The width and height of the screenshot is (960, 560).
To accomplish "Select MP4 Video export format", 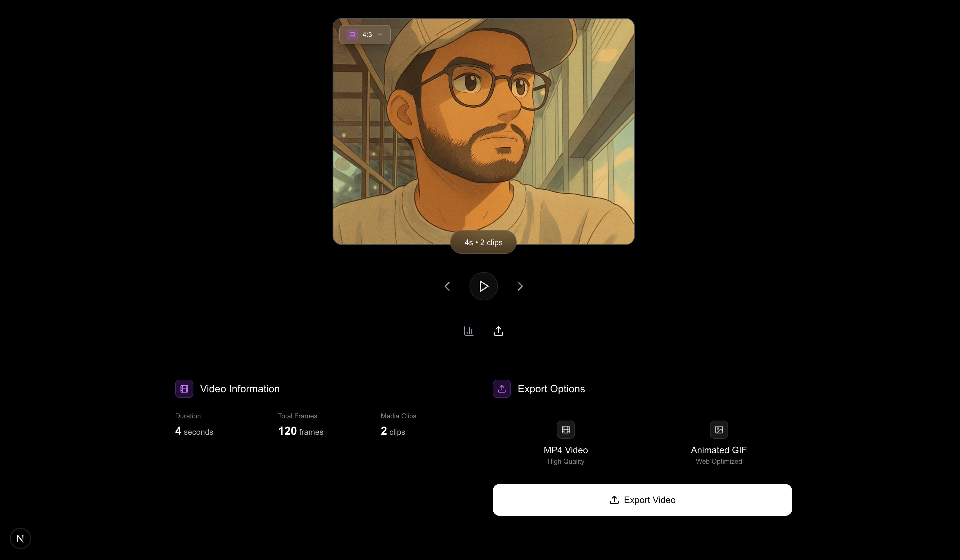I will click(x=566, y=443).
